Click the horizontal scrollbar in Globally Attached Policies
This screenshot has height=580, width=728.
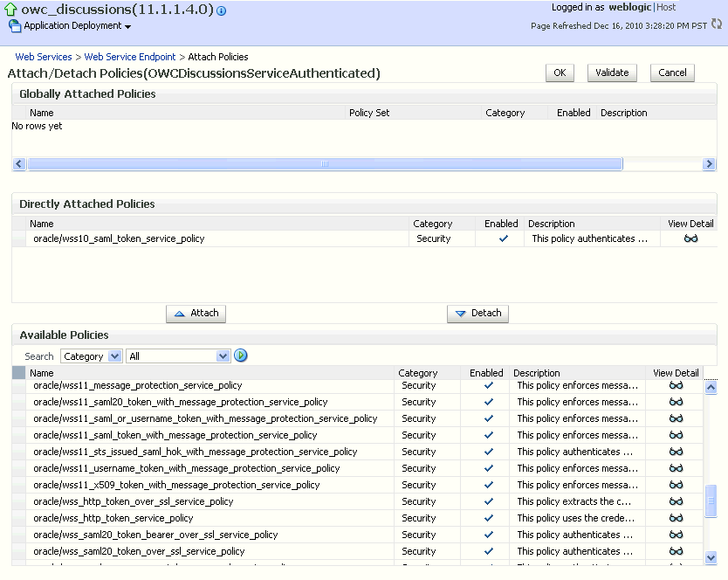(325, 163)
